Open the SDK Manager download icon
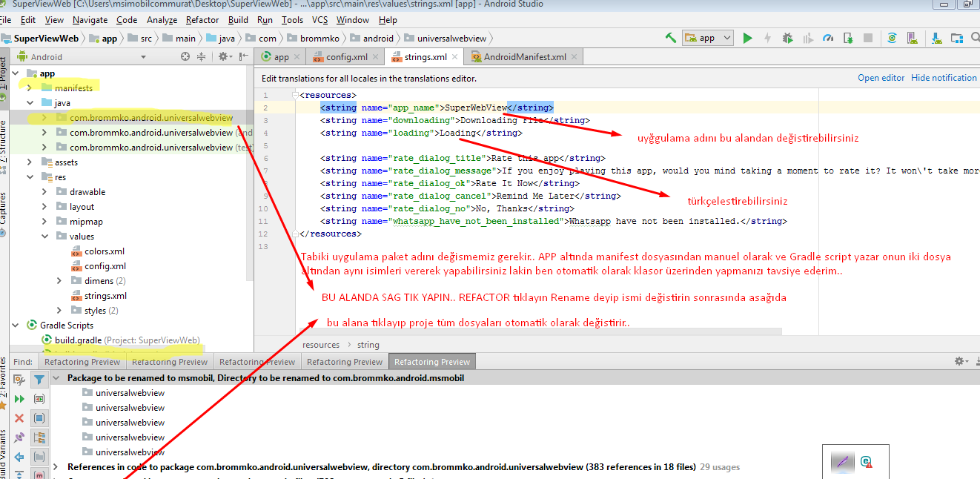Screen dimensions: 980x479 click(937, 38)
